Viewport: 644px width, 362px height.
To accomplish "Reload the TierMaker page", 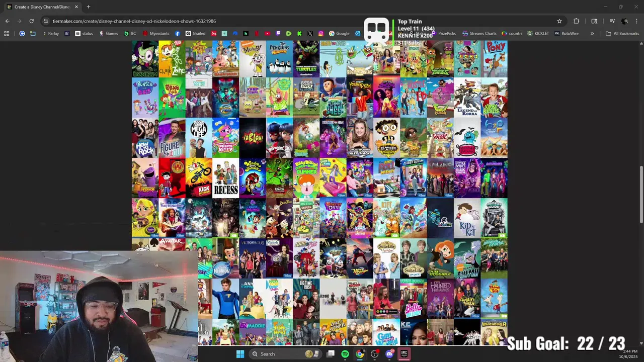I will point(31,21).
